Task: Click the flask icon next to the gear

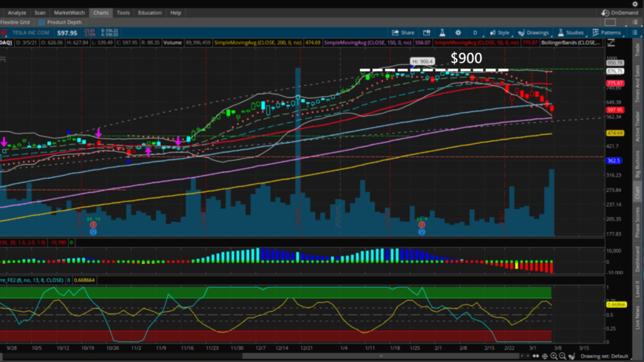Action: pyautogui.click(x=442, y=33)
